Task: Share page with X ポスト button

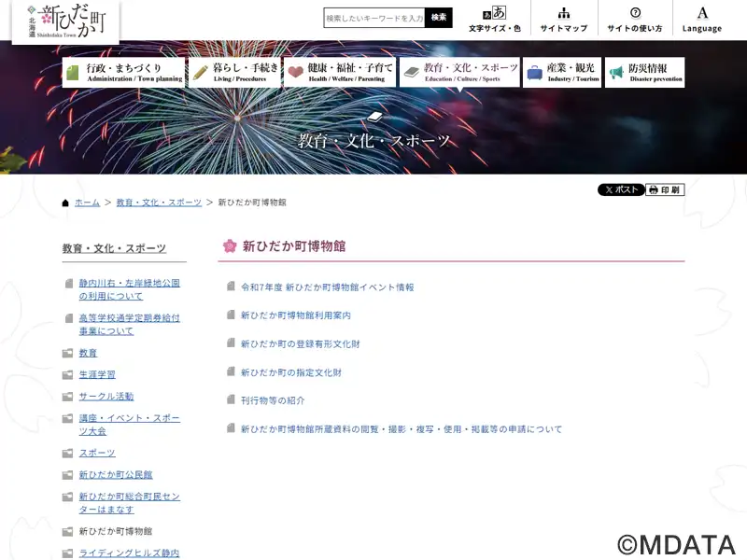Action: (x=621, y=189)
